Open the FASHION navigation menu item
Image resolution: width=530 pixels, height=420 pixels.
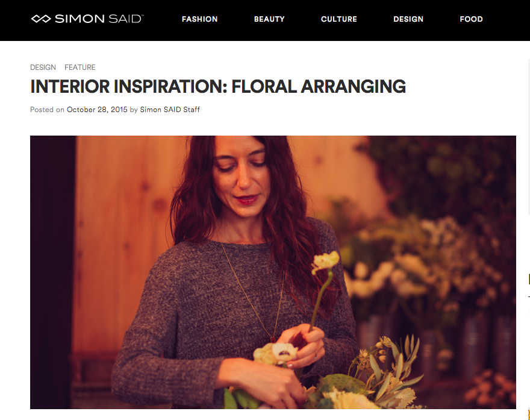[200, 19]
